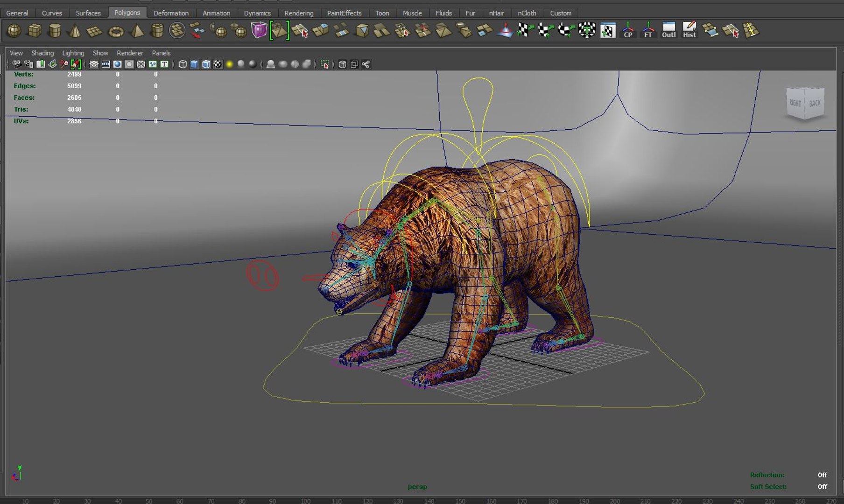Viewport: 844px width, 504px height.
Task: Toggle the resolution gate display
Action: coord(118,64)
